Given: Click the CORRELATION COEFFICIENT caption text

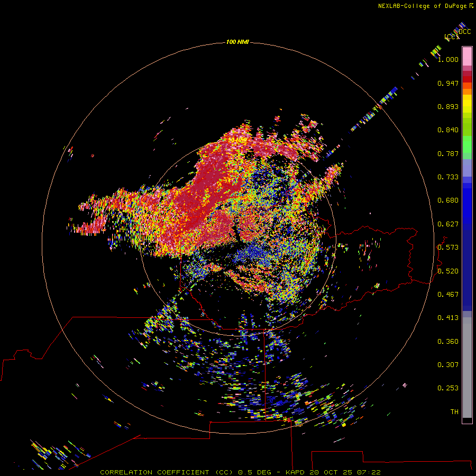Looking at the screenshot, I should click(154, 472).
